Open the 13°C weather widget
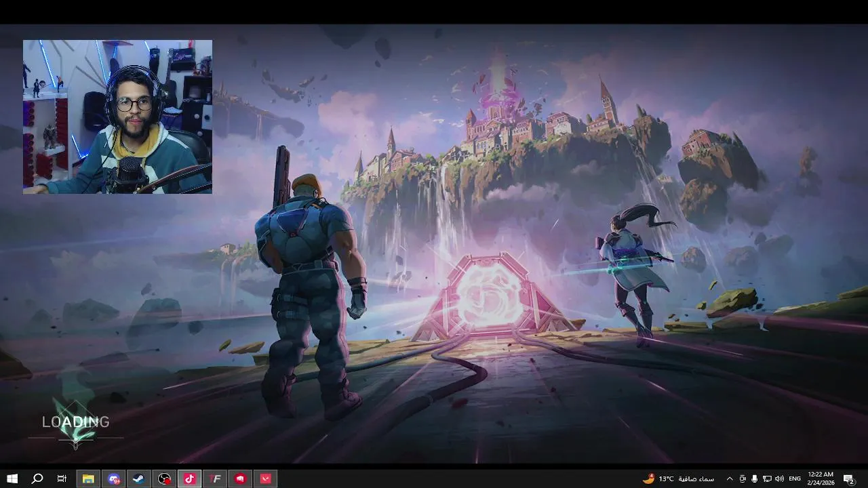868x488 pixels. (x=678, y=479)
